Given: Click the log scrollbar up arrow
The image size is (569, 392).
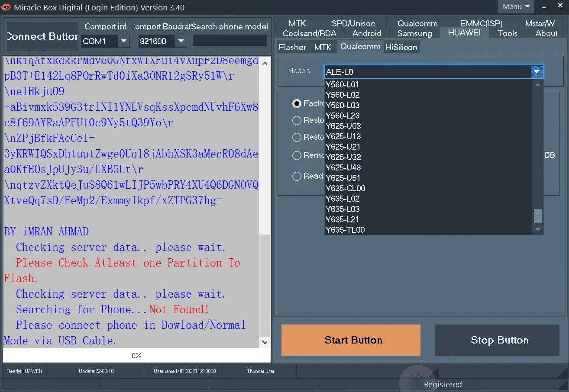Looking at the screenshot, I should tap(265, 62).
